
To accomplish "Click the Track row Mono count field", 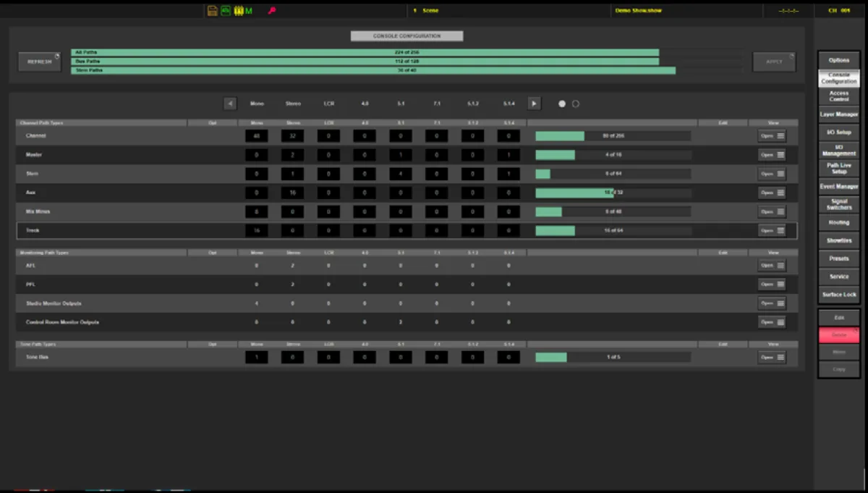I will pos(256,230).
